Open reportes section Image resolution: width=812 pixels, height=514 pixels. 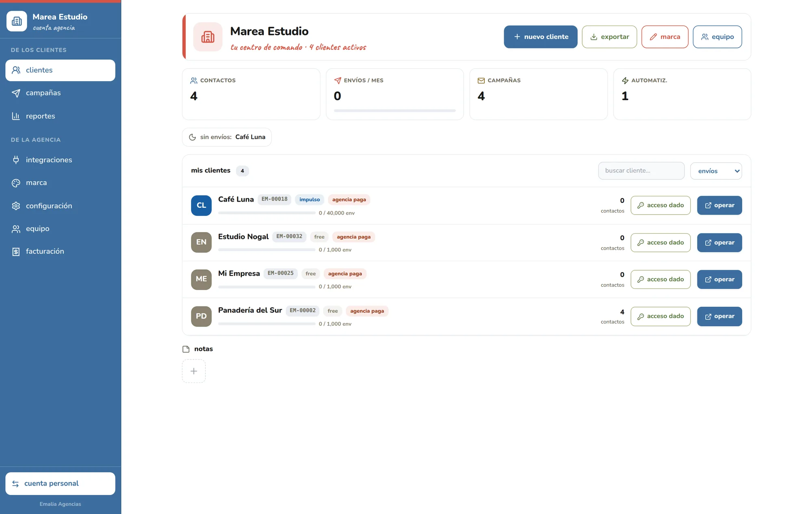[60, 116]
